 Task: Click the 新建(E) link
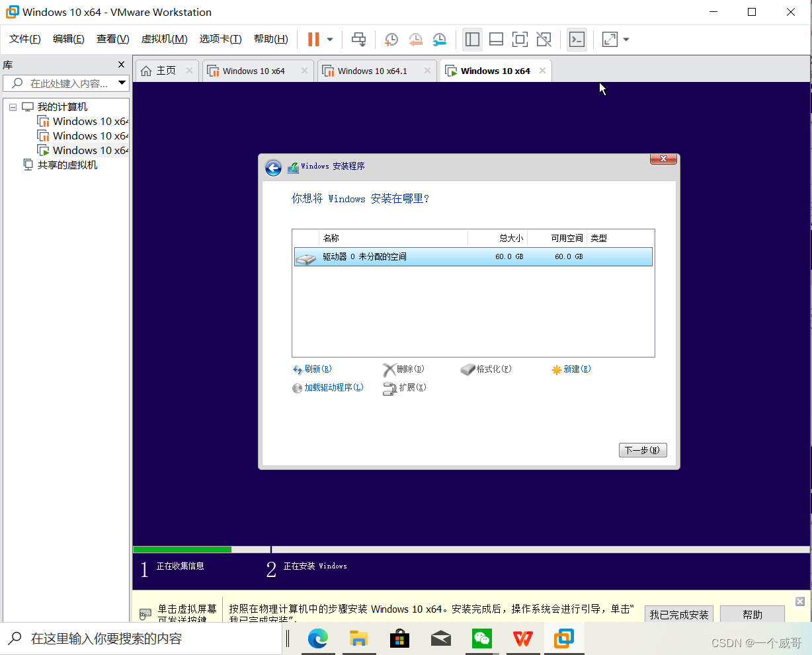571,369
